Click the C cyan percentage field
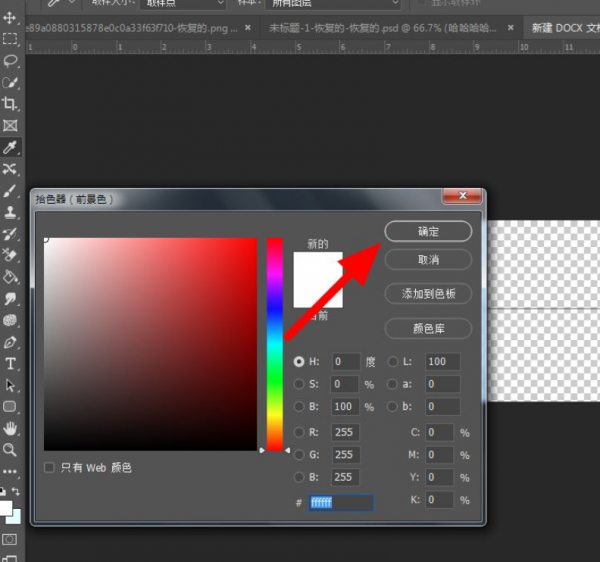Screen dimensions: 600x562 click(x=439, y=432)
